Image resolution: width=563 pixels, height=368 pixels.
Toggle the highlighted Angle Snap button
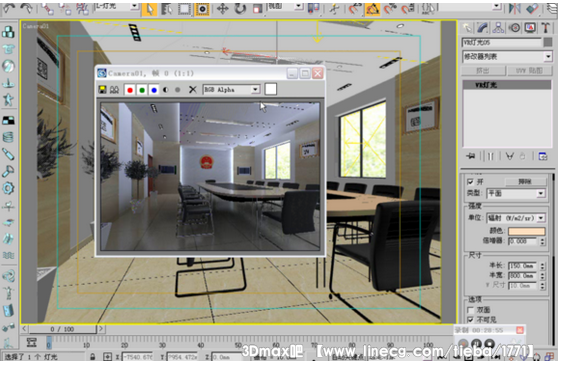click(x=373, y=9)
